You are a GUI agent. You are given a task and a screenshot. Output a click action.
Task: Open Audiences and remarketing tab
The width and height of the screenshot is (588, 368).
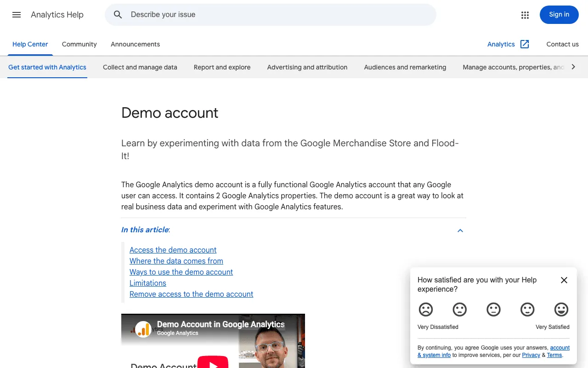coord(405,67)
